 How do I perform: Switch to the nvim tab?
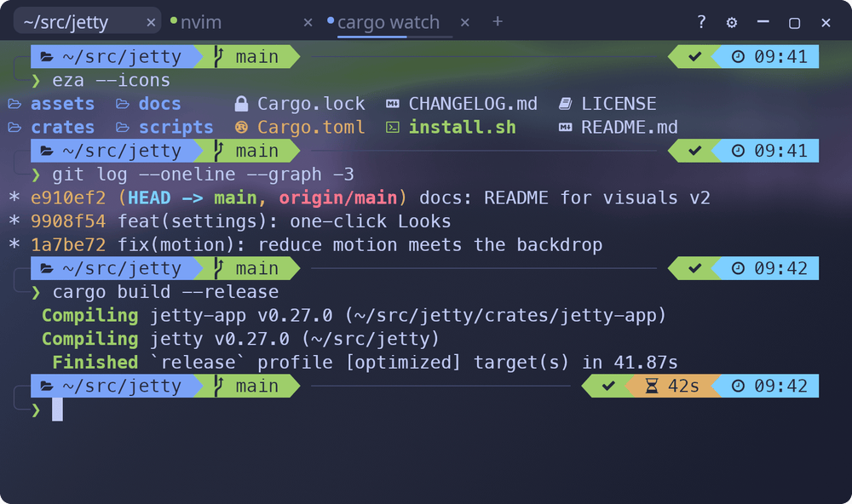pos(242,22)
